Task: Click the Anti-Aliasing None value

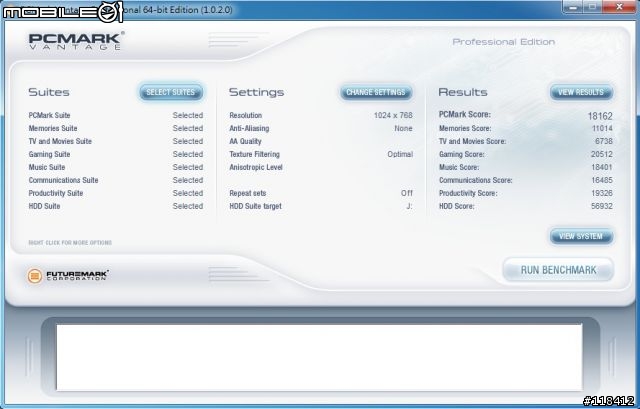Action: tap(403, 129)
